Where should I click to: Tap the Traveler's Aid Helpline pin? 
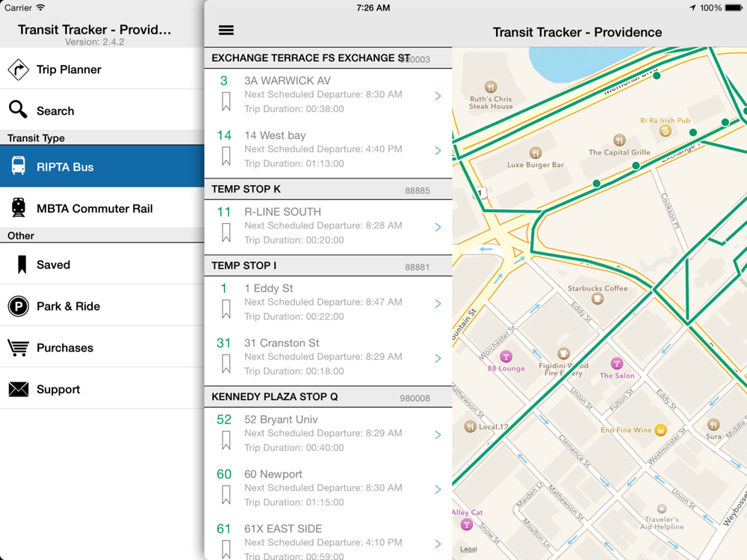click(x=662, y=508)
